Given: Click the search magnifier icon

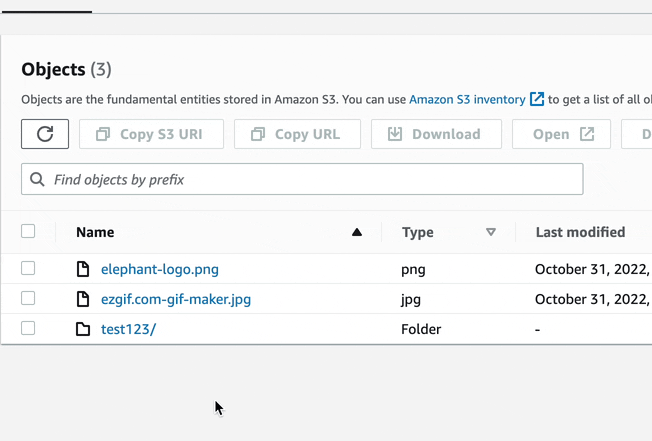Looking at the screenshot, I should (x=37, y=179).
